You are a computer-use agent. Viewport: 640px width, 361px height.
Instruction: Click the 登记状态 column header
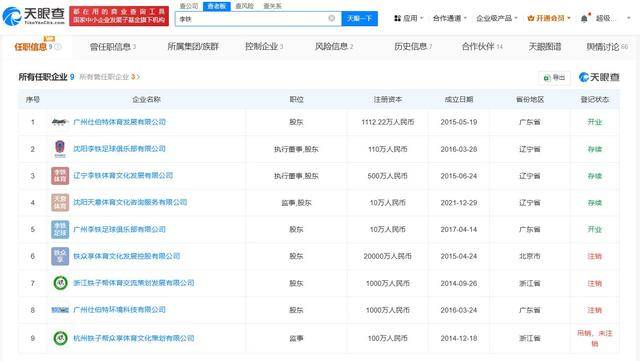(595, 99)
